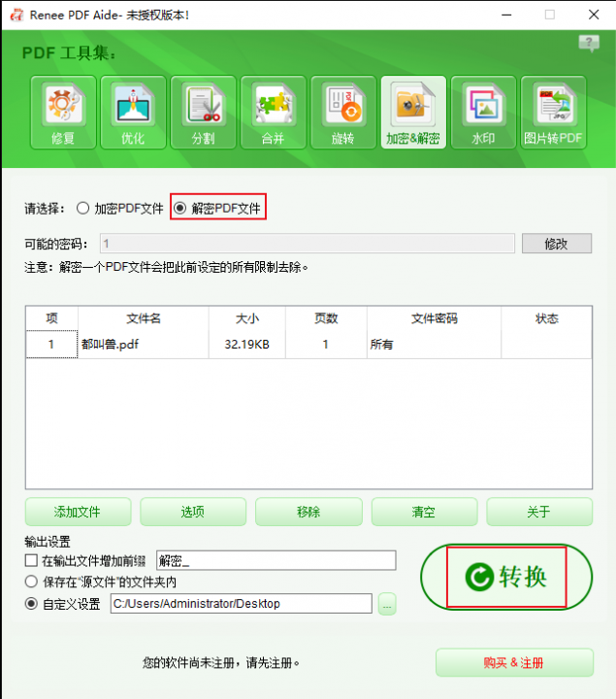Image resolution: width=616 pixels, height=699 pixels.
Task: Open the 关于 button
Action: 539,512
